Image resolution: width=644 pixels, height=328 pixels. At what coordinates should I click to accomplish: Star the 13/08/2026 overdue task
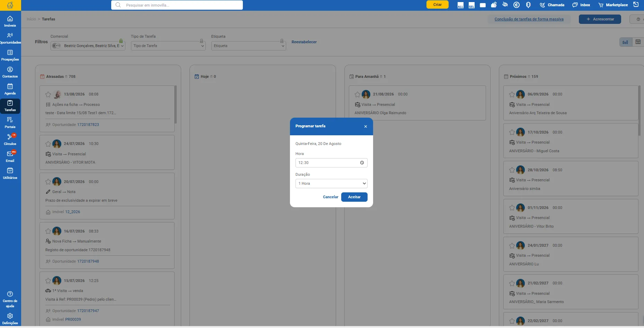pyautogui.click(x=48, y=94)
